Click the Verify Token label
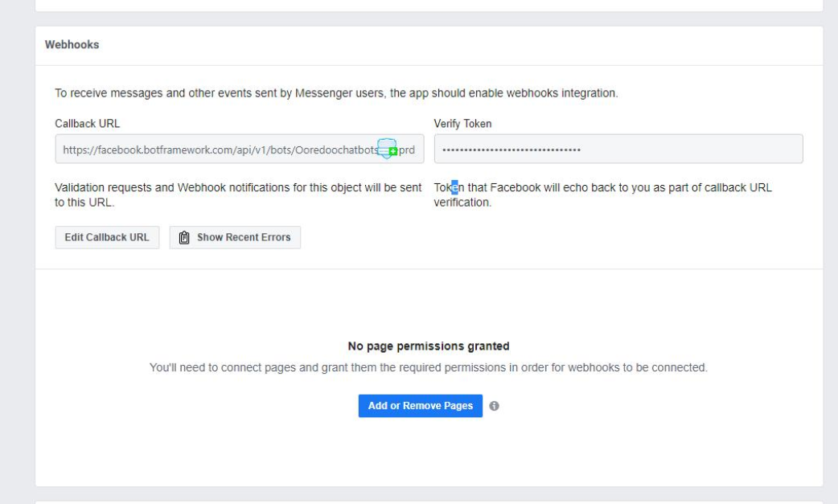 coord(462,124)
